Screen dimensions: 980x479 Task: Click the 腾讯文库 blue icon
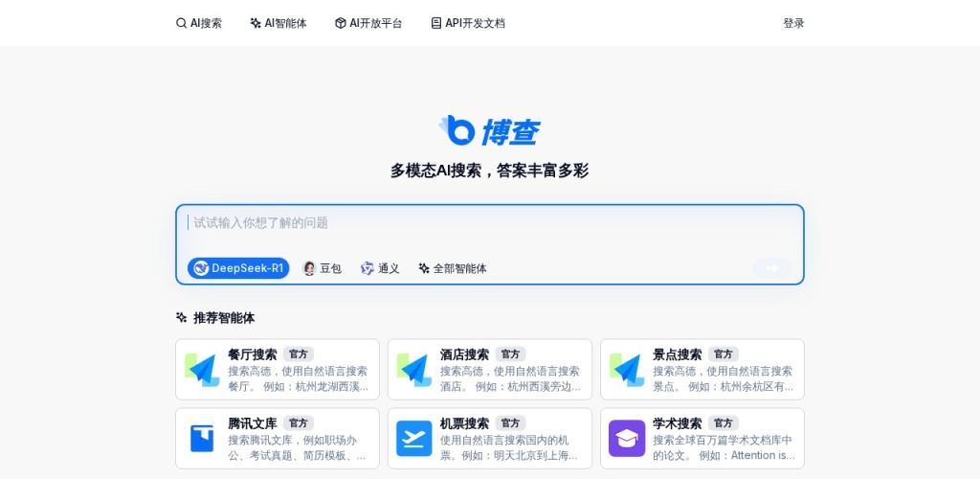coord(202,439)
